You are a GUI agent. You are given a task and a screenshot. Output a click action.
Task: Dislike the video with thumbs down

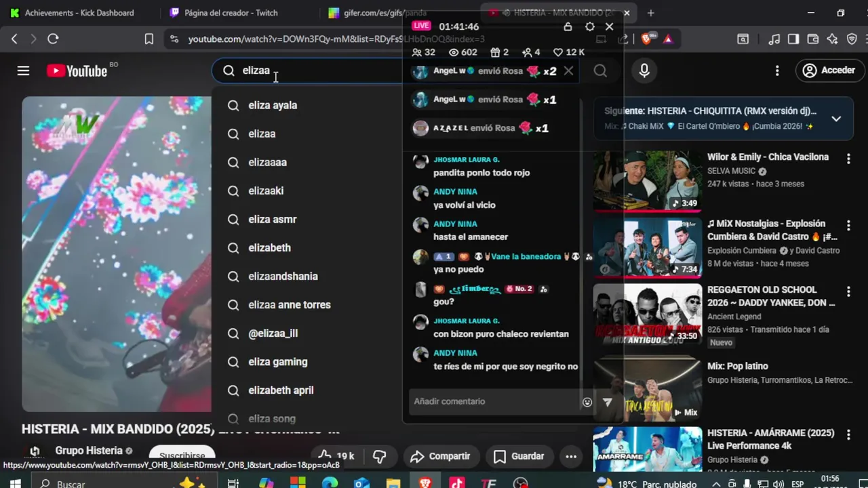380,456
